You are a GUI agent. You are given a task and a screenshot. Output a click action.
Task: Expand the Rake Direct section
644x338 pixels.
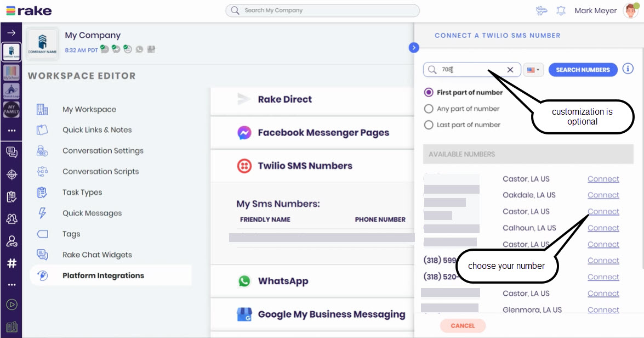click(x=312, y=99)
